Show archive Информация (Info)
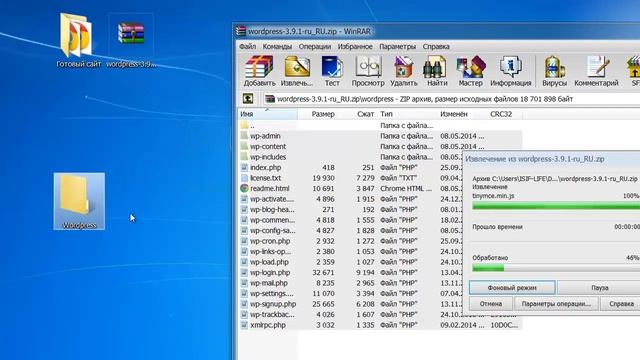This screenshot has width=640, height=360. 511,71
